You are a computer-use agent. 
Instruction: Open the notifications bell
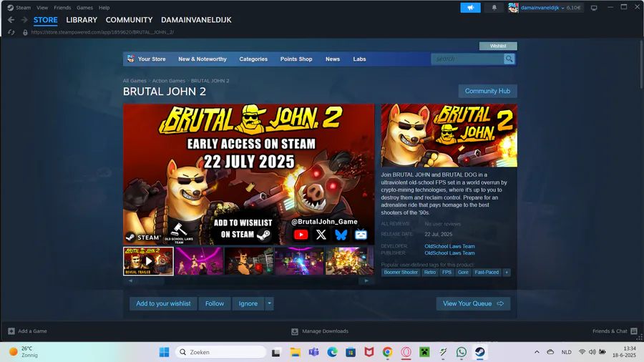[x=494, y=7]
